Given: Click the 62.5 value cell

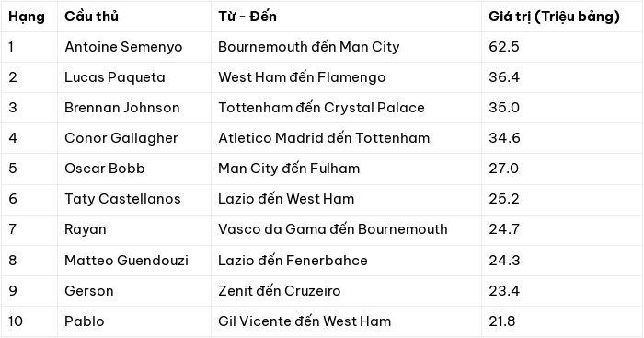Looking at the screenshot, I should [x=562, y=47].
